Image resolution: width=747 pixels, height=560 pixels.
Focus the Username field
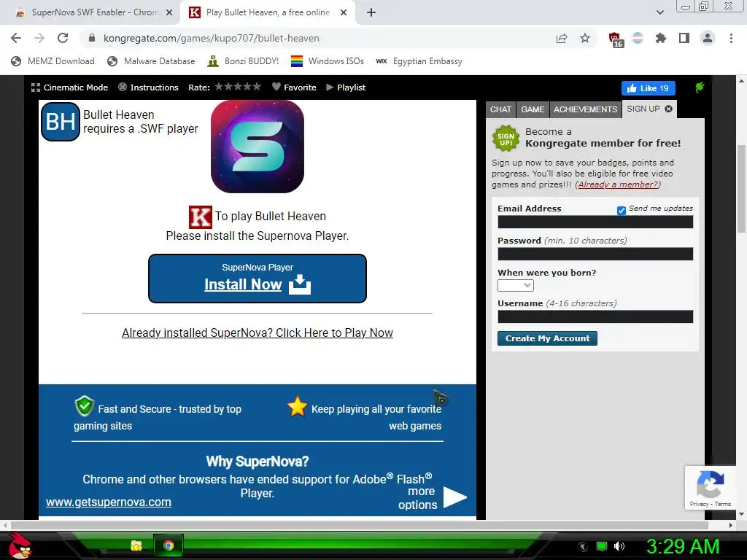(595, 316)
